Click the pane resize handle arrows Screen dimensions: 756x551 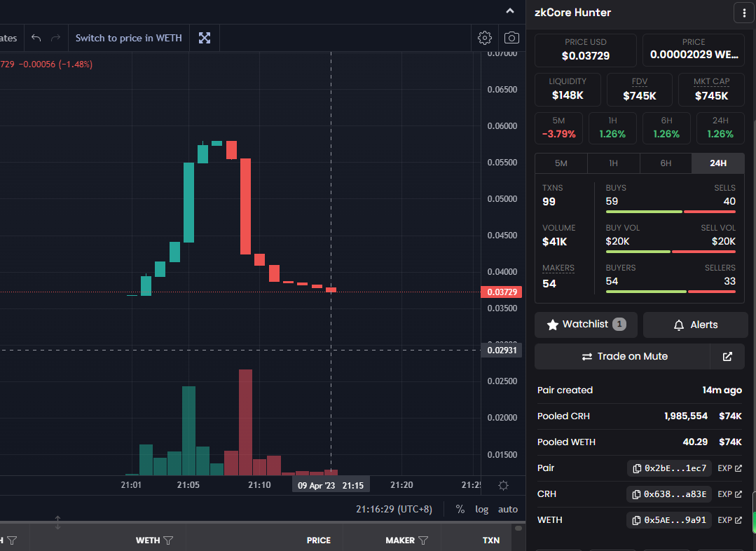click(x=57, y=522)
